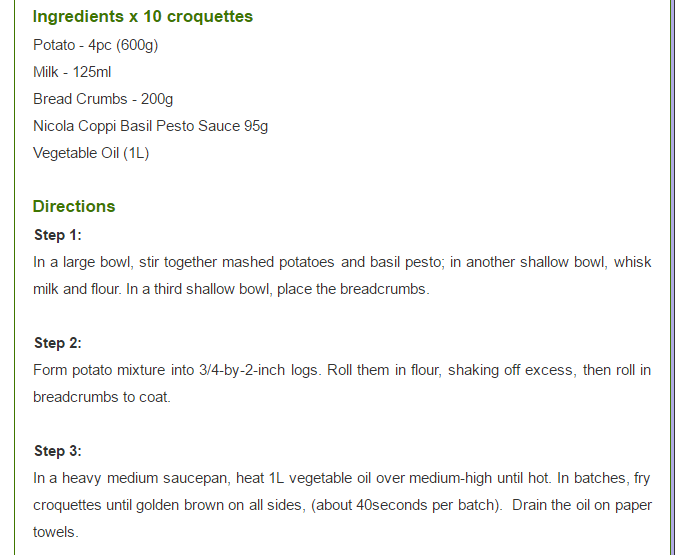Click the green "Directions" heading

[x=74, y=206]
